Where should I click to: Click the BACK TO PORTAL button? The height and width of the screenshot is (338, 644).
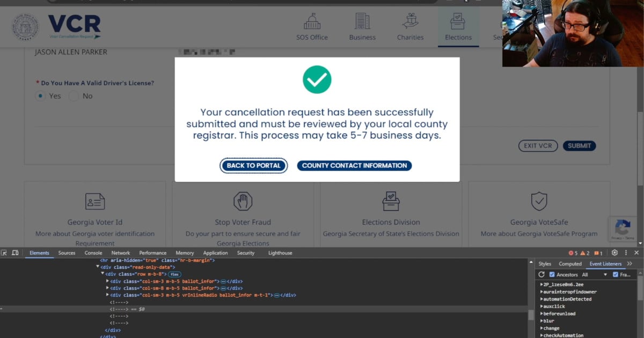click(253, 165)
